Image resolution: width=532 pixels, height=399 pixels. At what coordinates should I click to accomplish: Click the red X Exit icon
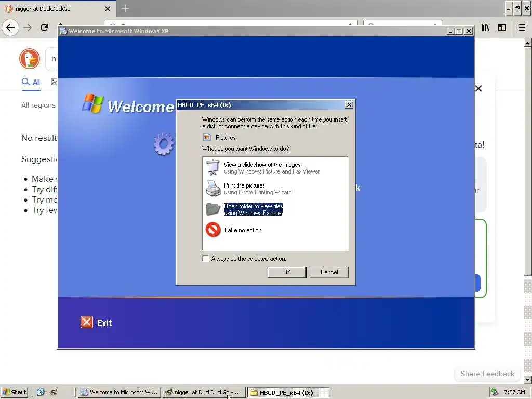click(87, 322)
